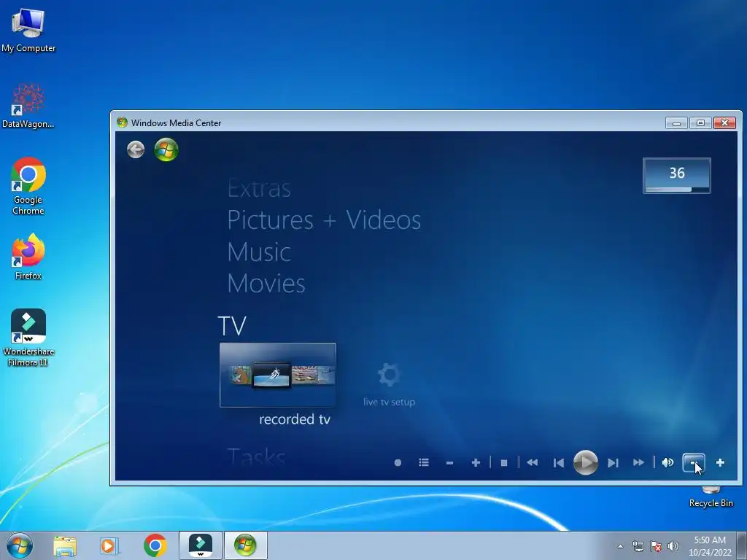
Task: Select Google Chrome desktop shortcut
Action: 28,186
